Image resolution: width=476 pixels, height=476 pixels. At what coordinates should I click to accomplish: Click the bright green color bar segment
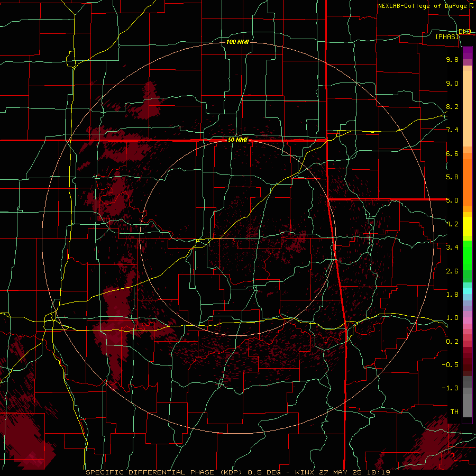point(467,255)
